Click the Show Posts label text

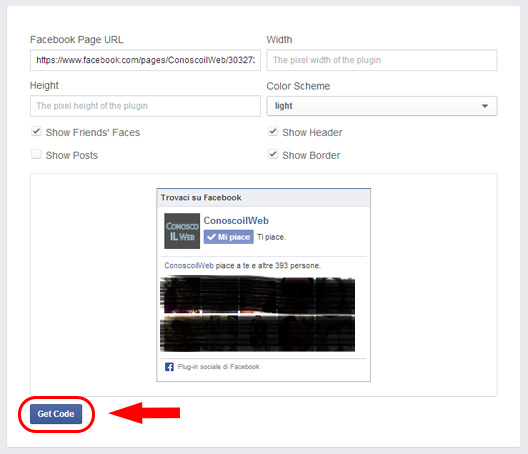click(72, 155)
